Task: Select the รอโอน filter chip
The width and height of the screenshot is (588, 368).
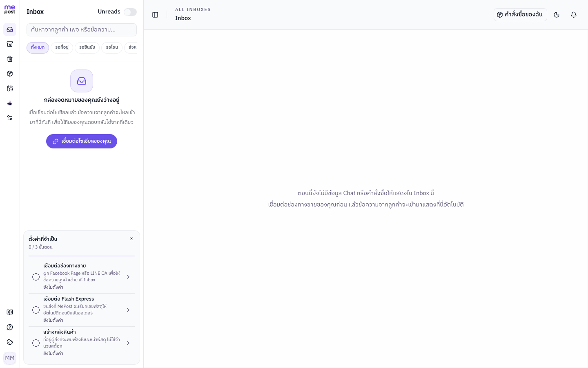Action: tap(112, 48)
